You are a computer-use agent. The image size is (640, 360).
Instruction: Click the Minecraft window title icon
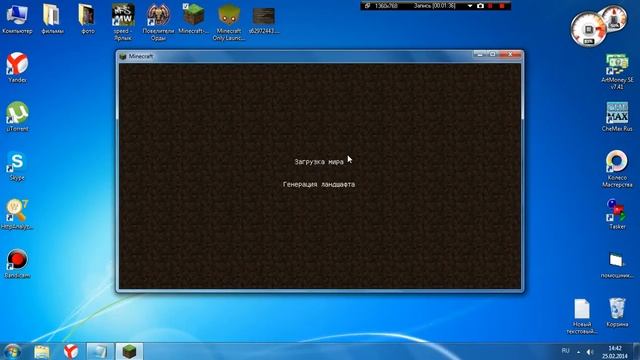pos(123,56)
